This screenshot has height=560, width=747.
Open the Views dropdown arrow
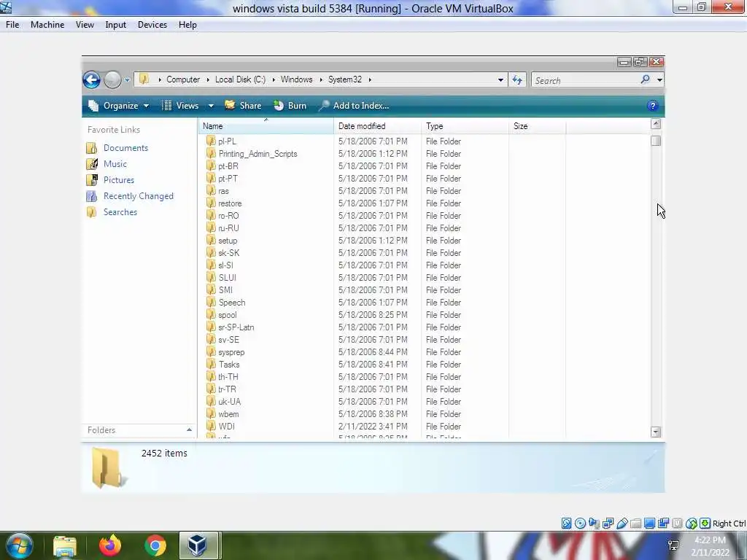[x=211, y=106]
